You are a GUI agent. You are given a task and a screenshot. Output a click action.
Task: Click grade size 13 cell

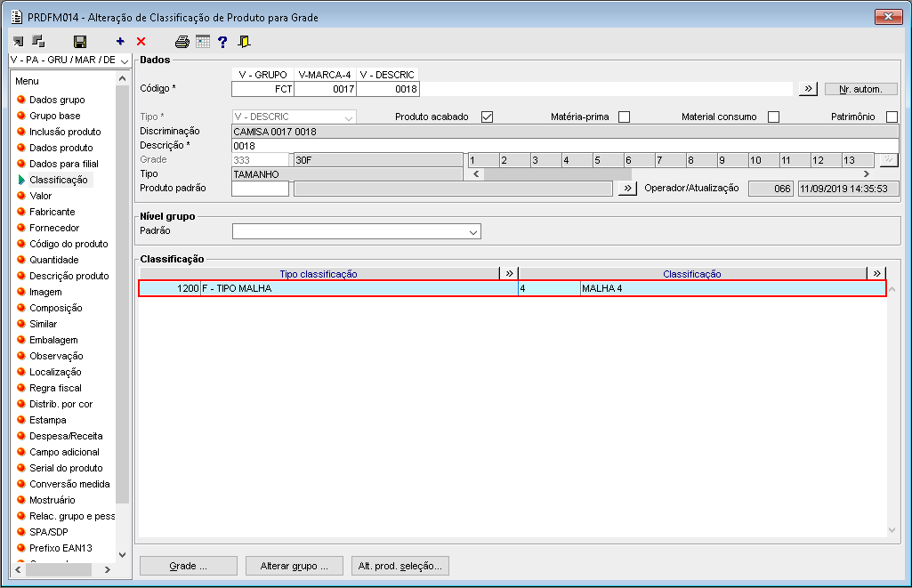(858, 160)
